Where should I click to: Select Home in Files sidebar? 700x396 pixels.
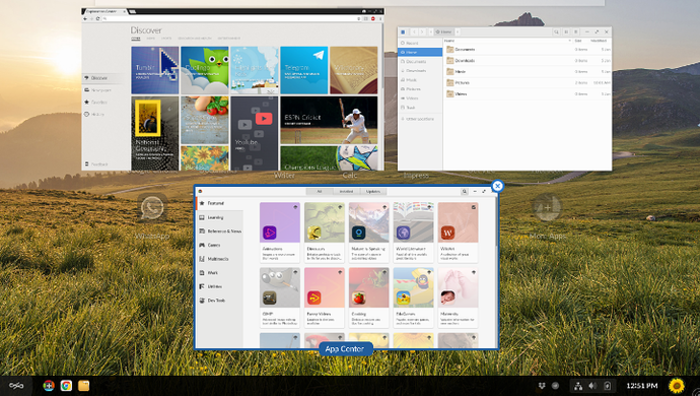click(420, 52)
